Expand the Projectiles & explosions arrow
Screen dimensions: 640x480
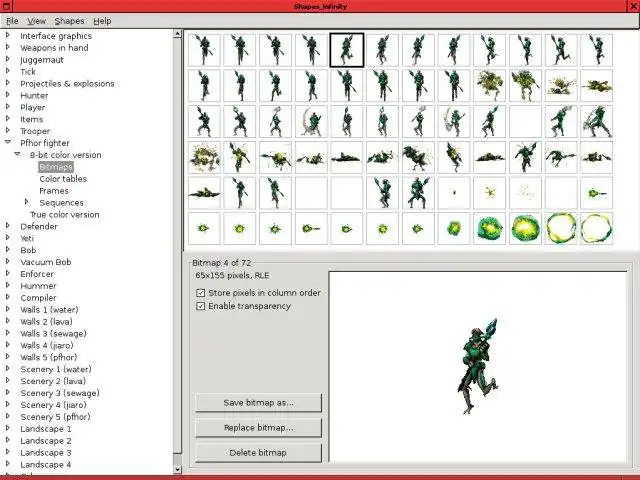pyautogui.click(x=8, y=83)
